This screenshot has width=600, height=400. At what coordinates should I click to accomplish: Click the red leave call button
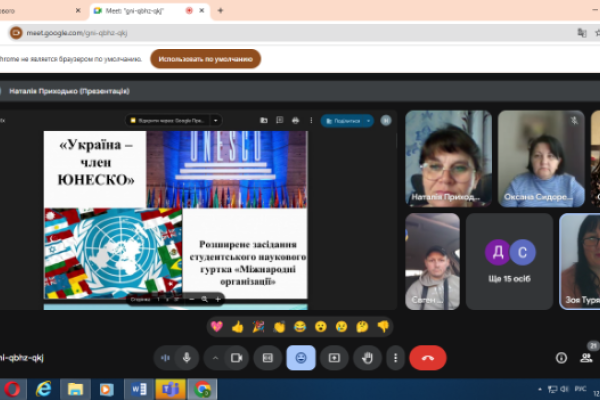pos(428,357)
